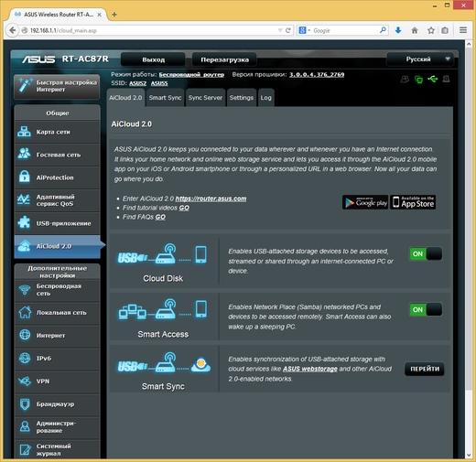
Task: Toggle the Smart Access ON switch
Action: (x=426, y=309)
